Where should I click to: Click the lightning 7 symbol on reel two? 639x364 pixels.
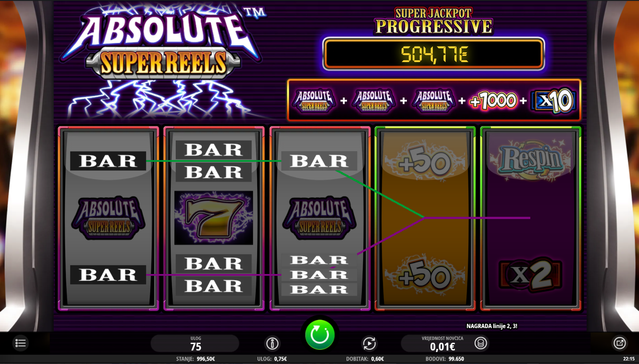click(213, 218)
